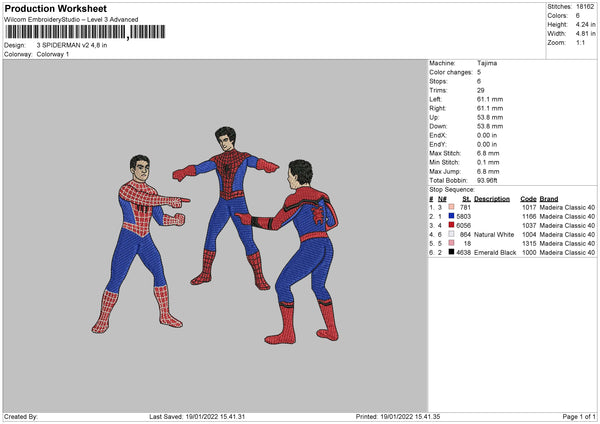Click stitch count 4638 in stop row 6

click(463, 253)
